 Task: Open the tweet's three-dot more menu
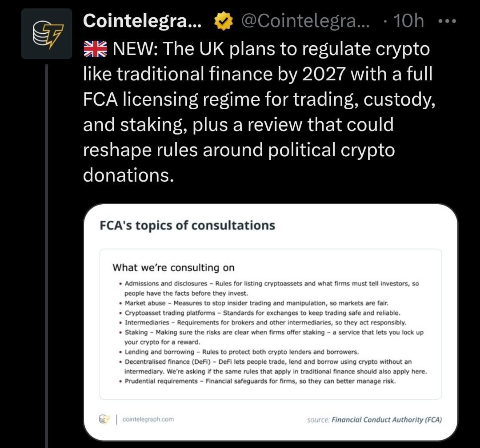447,21
